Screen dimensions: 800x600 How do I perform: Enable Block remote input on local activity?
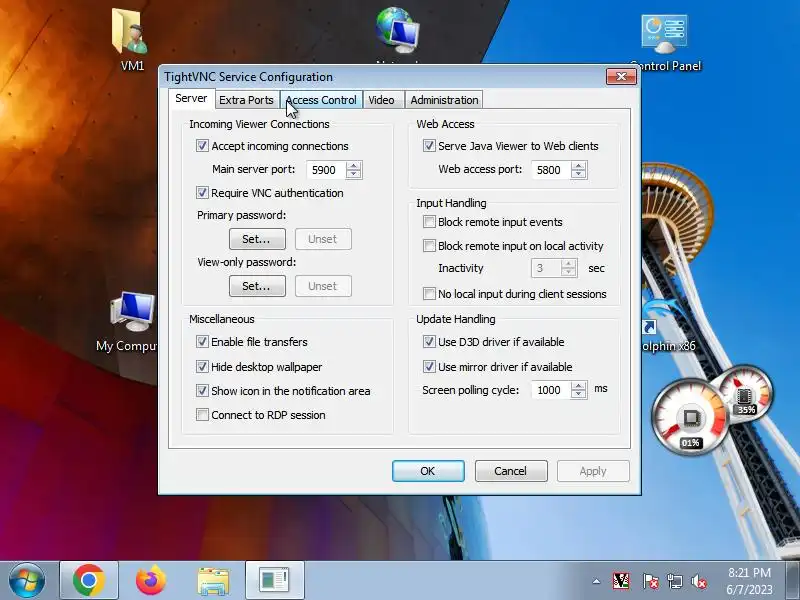[429, 246]
